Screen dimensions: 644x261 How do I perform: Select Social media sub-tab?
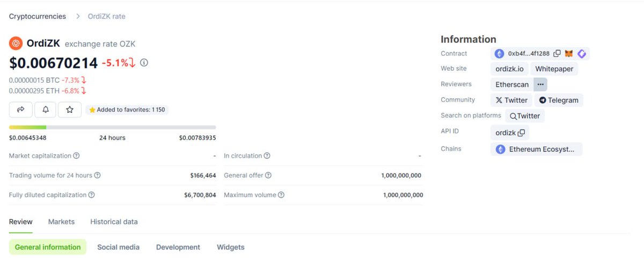click(x=118, y=247)
